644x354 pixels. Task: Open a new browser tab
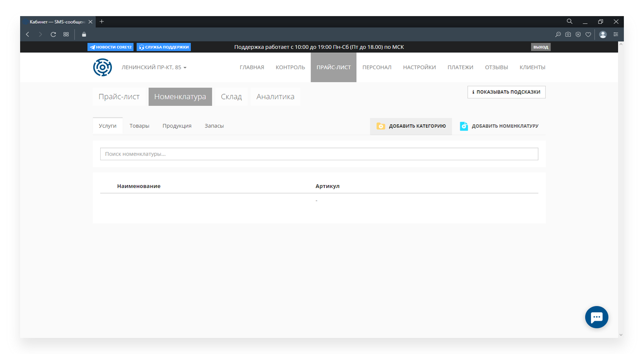coord(102,22)
